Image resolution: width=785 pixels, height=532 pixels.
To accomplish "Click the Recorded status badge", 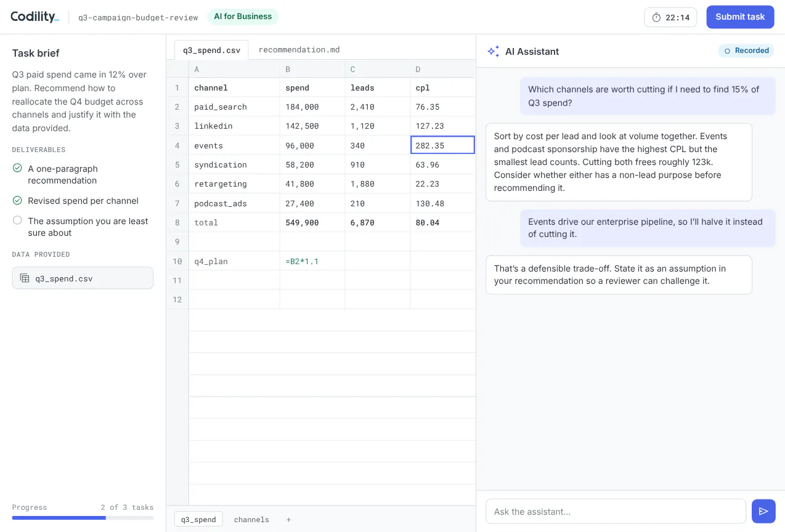I will [746, 50].
